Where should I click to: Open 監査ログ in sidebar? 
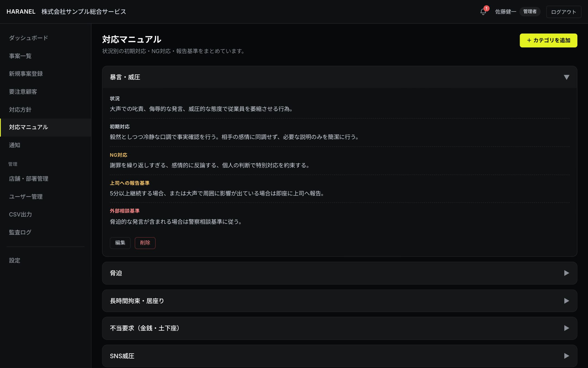(46, 232)
